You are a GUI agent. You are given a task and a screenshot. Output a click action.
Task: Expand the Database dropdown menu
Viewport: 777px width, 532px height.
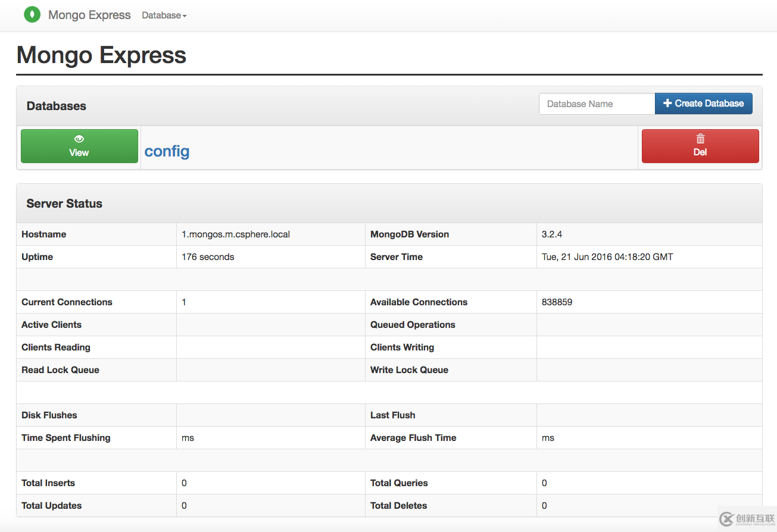click(x=164, y=15)
